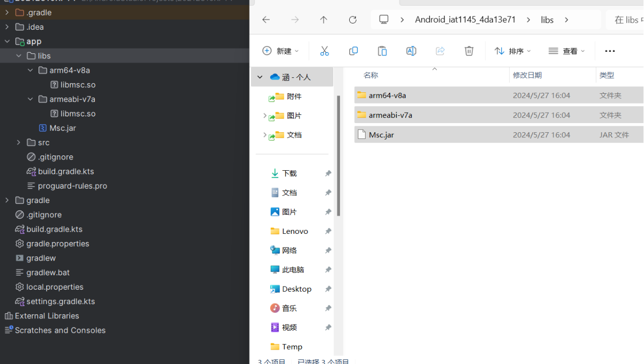Select settings.gradle.kts in project tree
Image resolution: width=644 pixels, height=364 pixels.
61,301
